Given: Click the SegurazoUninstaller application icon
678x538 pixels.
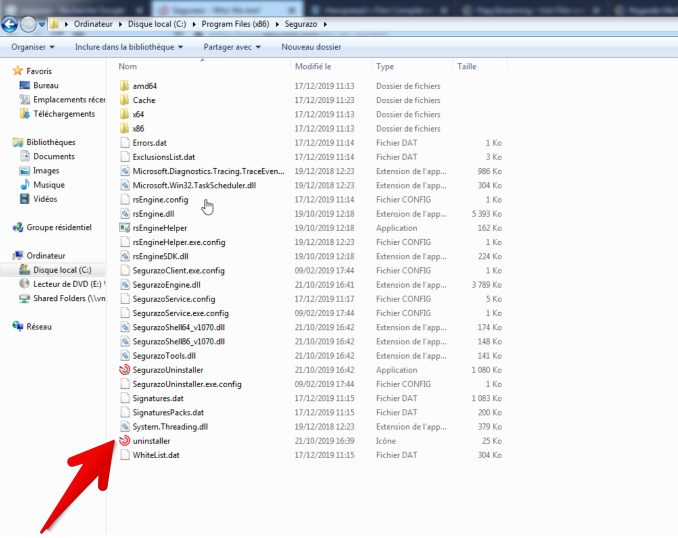Looking at the screenshot, I should (x=125, y=370).
